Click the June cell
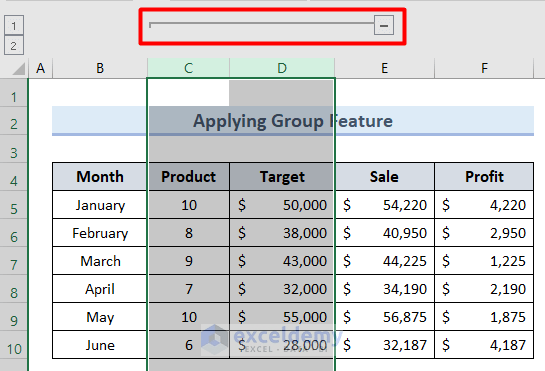Image resolution: width=545 pixels, height=371 pixels. [x=100, y=345]
